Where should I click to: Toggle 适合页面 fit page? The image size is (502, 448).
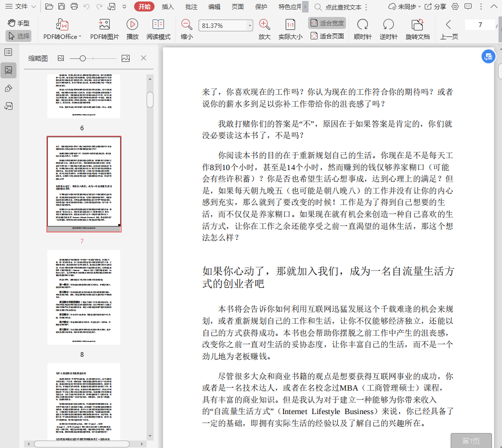tap(327, 36)
